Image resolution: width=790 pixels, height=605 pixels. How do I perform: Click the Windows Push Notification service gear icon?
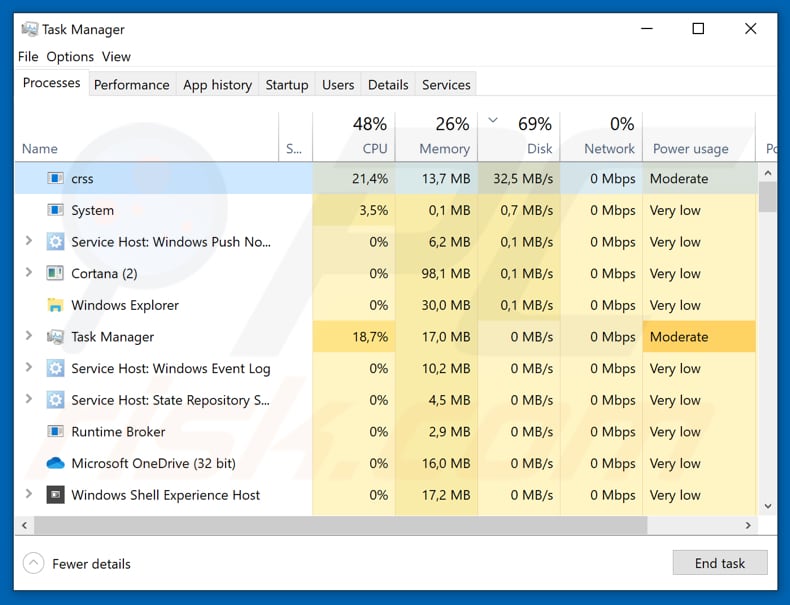pos(55,242)
